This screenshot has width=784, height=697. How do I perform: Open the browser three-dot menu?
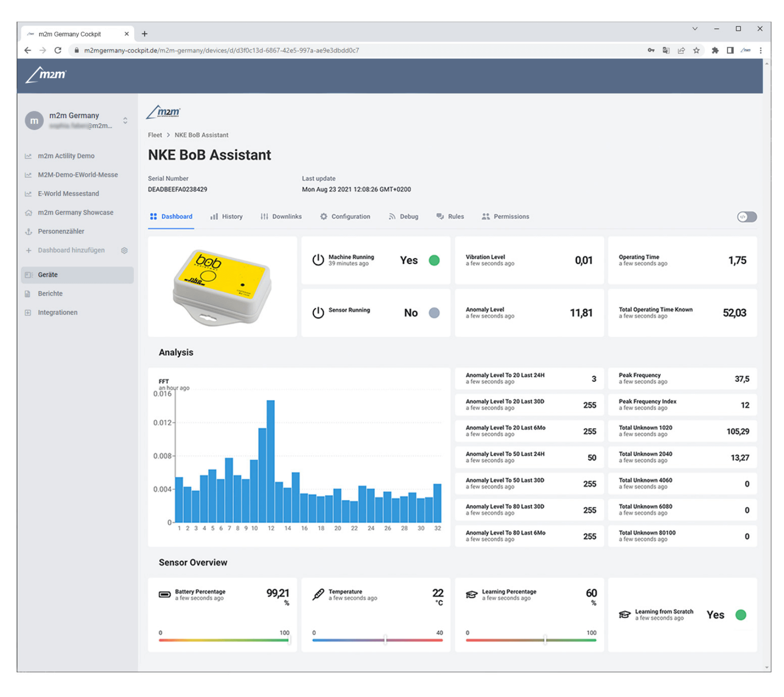760,51
